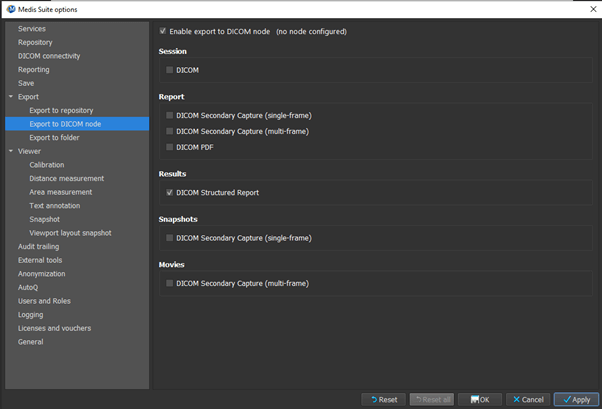
Task: Tick the DICOM PDF report checkbox
Action: pos(170,147)
